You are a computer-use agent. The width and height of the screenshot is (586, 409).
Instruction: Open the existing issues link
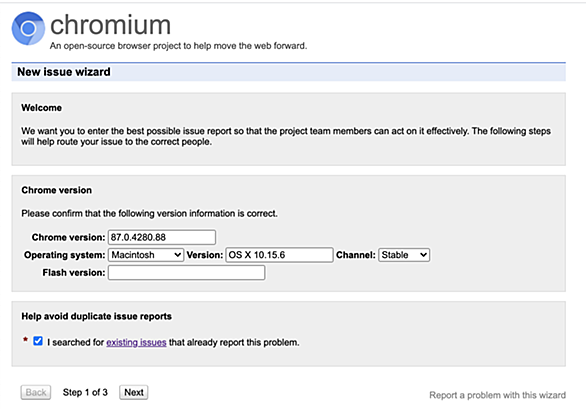coord(136,342)
